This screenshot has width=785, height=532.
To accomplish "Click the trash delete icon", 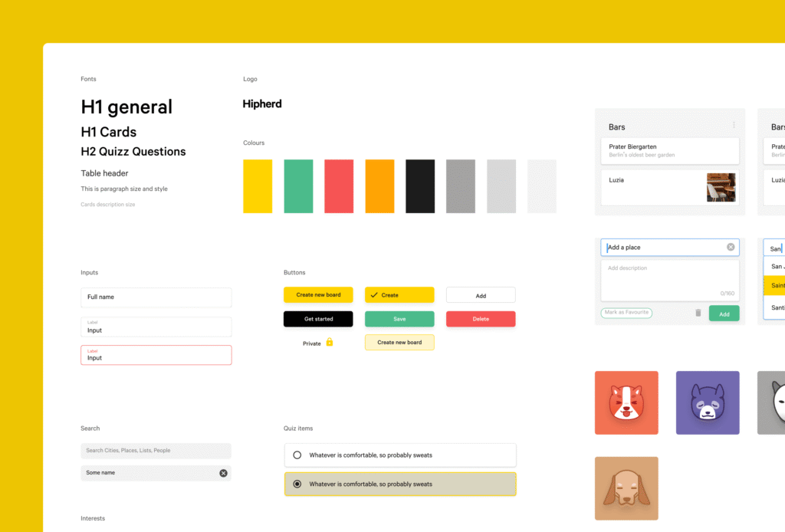I will tap(698, 313).
